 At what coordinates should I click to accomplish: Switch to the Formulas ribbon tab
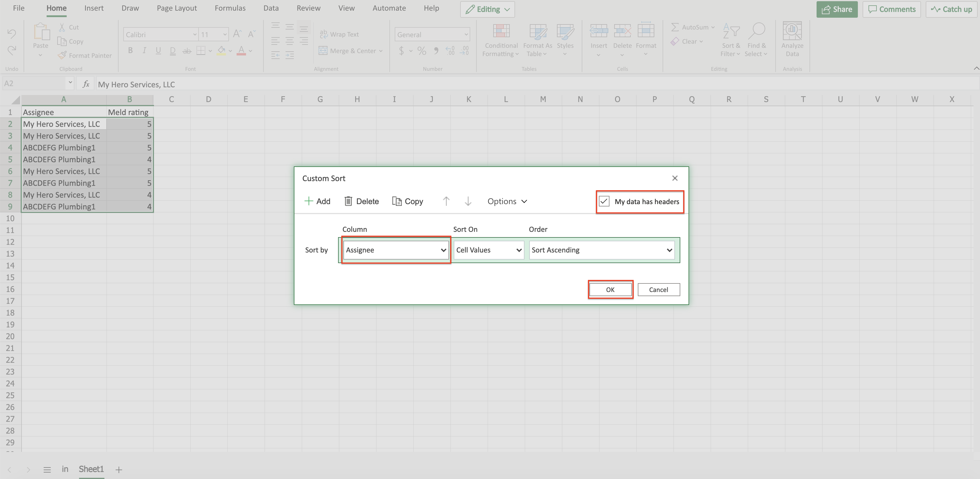(x=230, y=8)
